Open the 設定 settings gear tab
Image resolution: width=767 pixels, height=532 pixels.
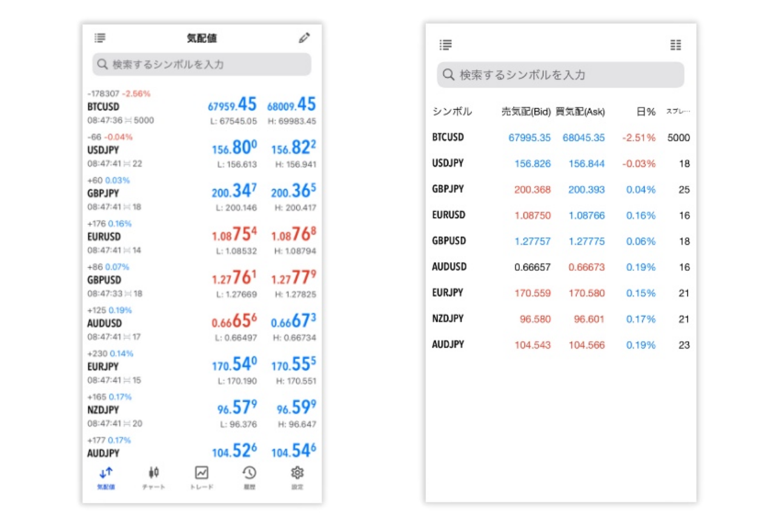(297, 477)
